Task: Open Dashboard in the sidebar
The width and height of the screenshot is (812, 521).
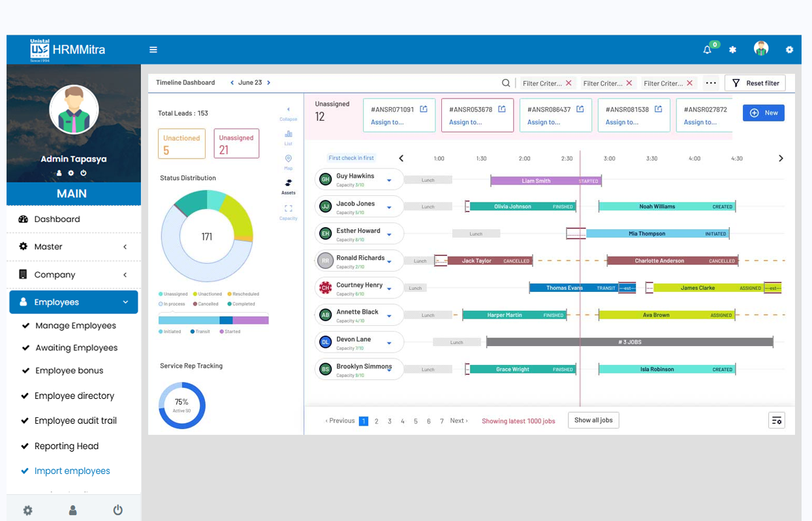Action: click(x=57, y=219)
